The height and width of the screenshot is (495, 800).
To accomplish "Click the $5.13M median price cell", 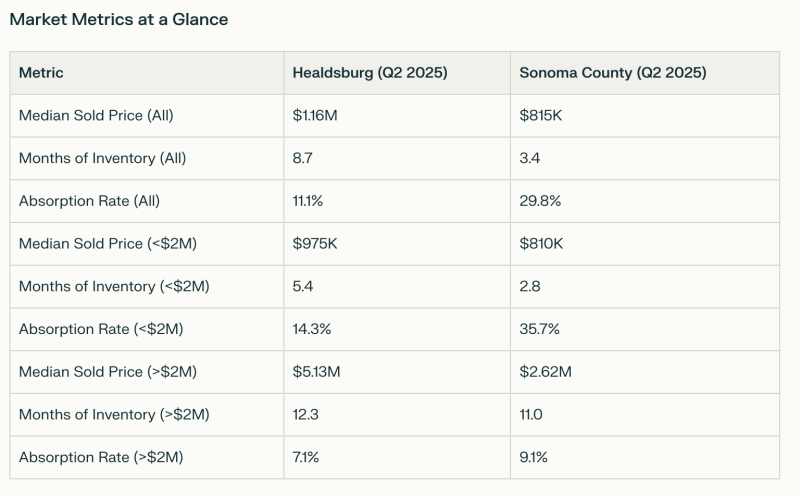I will click(317, 372).
